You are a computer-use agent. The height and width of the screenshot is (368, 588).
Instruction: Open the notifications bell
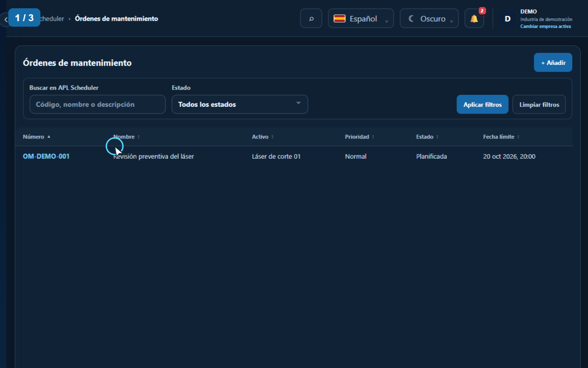tap(474, 18)
